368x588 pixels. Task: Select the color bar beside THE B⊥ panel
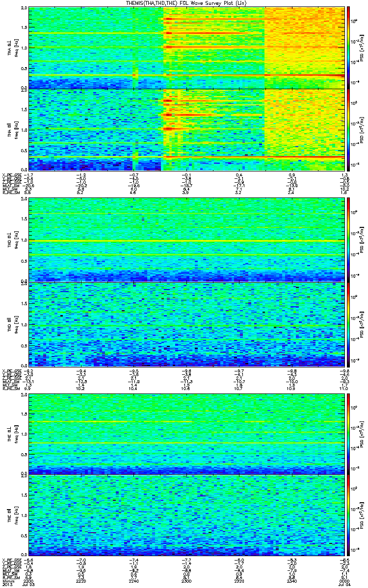click(x=348, y=433)
